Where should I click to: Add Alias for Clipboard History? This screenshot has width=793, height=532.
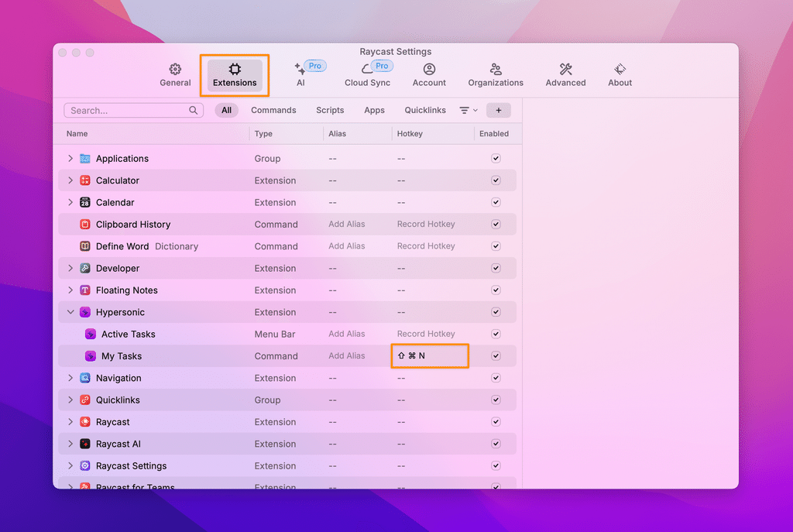pos(346,224)
